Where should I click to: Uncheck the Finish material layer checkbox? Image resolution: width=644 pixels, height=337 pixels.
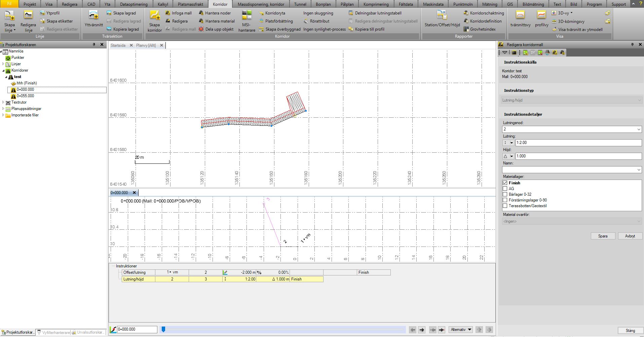coord(505,183)
